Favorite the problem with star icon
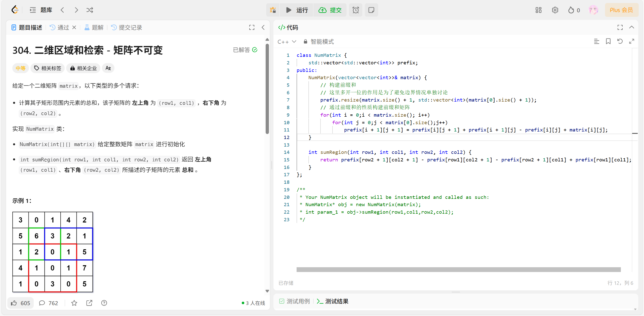Screen dimensions: 644x316 (x=74, y=303)
